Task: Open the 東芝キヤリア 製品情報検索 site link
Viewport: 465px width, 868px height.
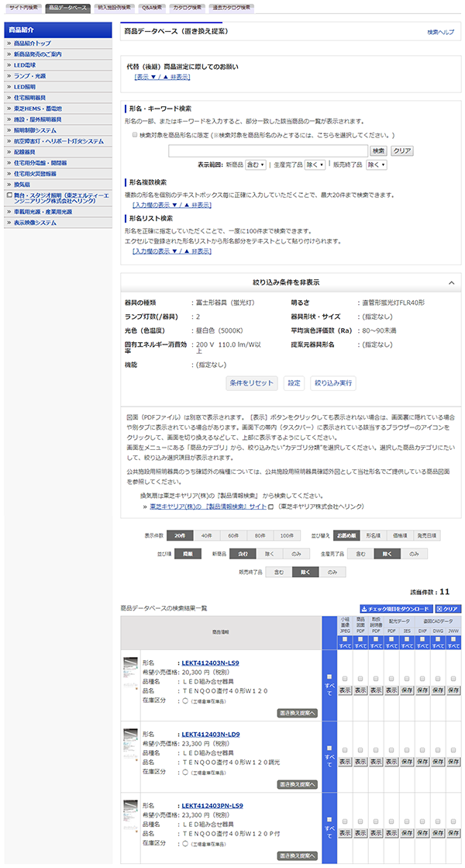Action: (x=208, y=507)
